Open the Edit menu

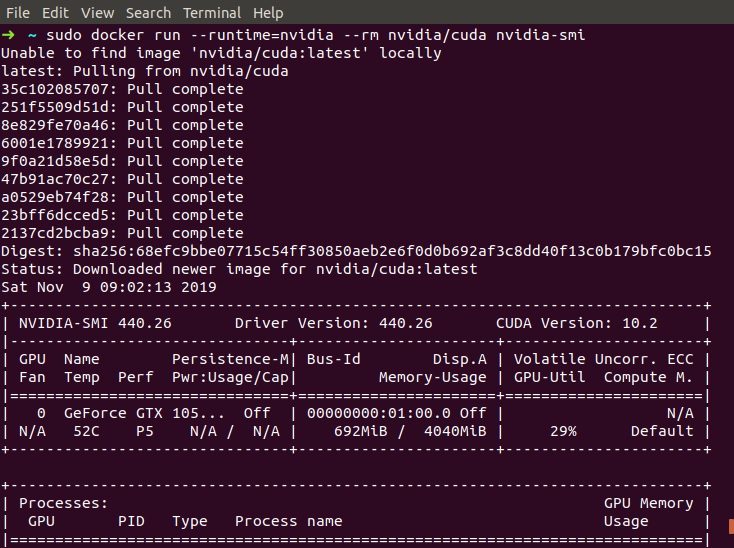coord(55,13)
